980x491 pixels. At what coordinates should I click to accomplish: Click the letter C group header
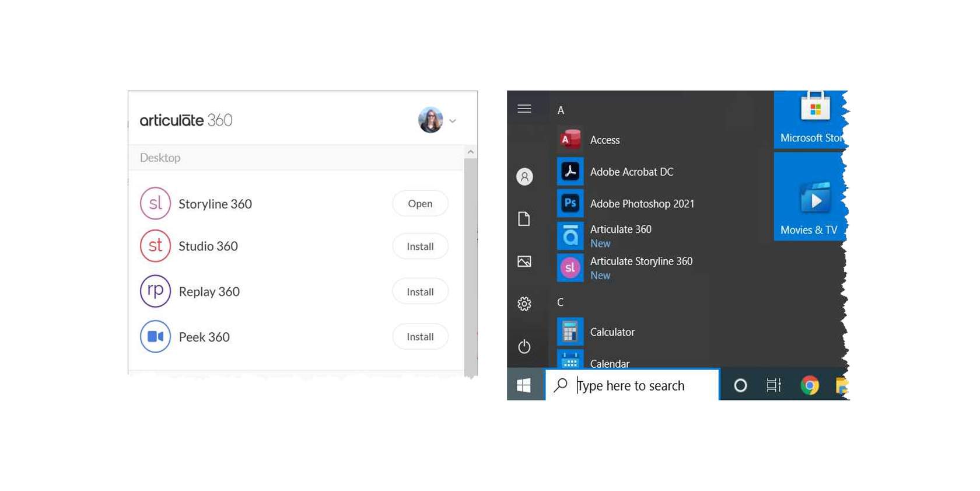point(560,302)
